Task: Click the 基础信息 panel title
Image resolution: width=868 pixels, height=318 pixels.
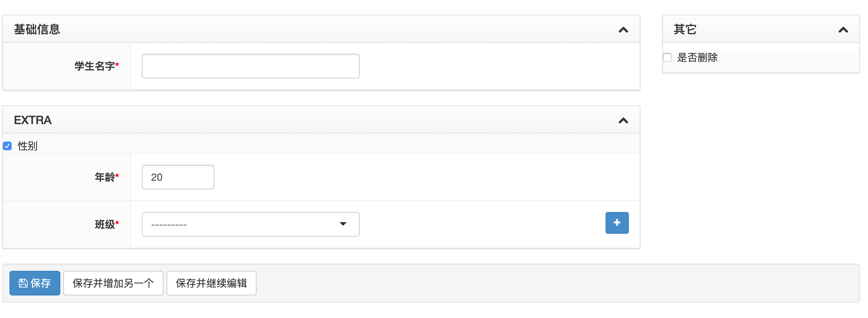Action: [37, 29]
